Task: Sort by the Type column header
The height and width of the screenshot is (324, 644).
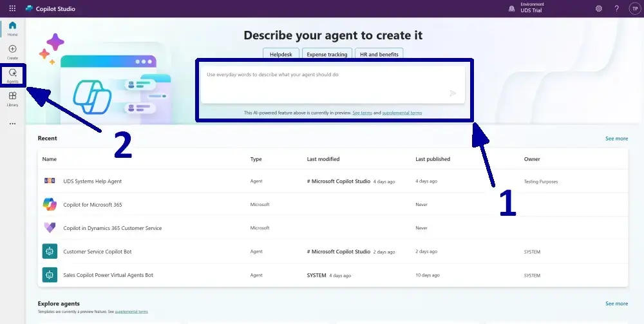Action: click(x=256, y=159)
